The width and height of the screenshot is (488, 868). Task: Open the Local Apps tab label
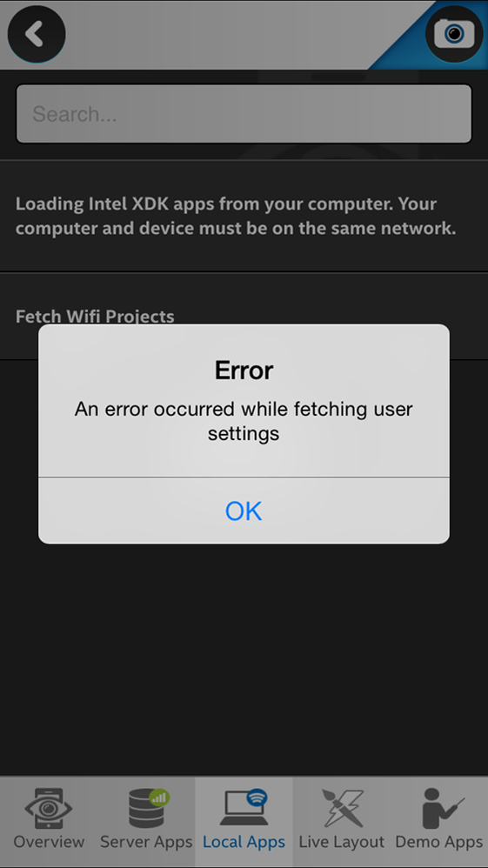coord(244,843)
